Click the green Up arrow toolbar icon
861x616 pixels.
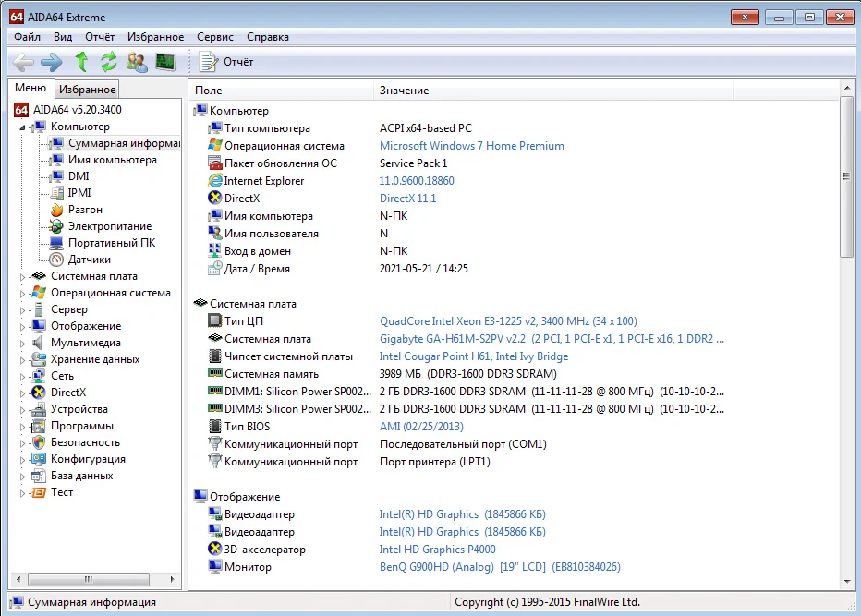tap(81, 62)
